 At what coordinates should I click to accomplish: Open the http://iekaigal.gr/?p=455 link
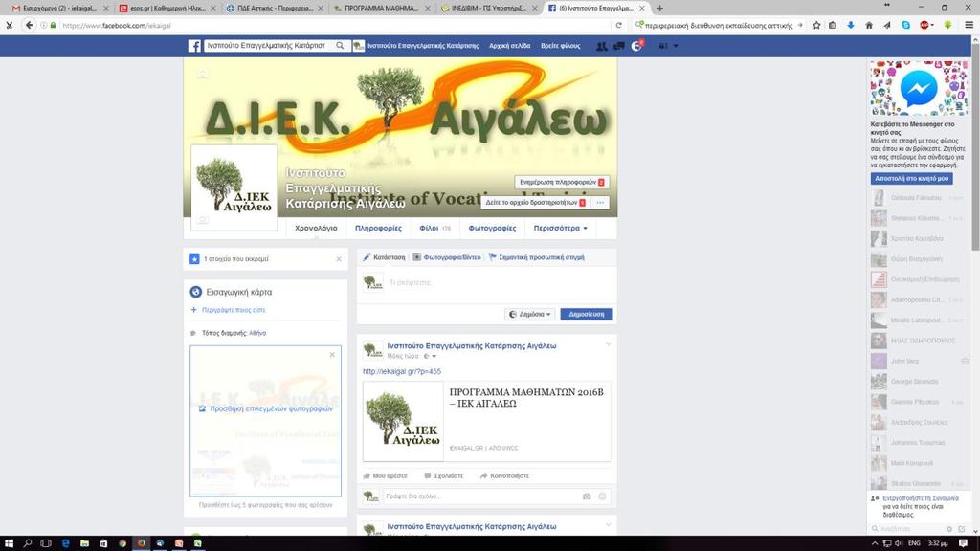pos(402,371)
